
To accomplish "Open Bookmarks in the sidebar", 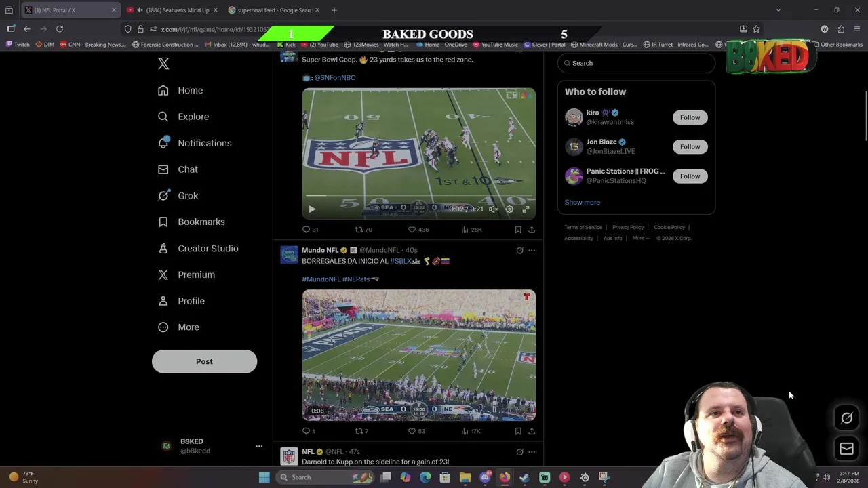I will click(x=191, y=222).
